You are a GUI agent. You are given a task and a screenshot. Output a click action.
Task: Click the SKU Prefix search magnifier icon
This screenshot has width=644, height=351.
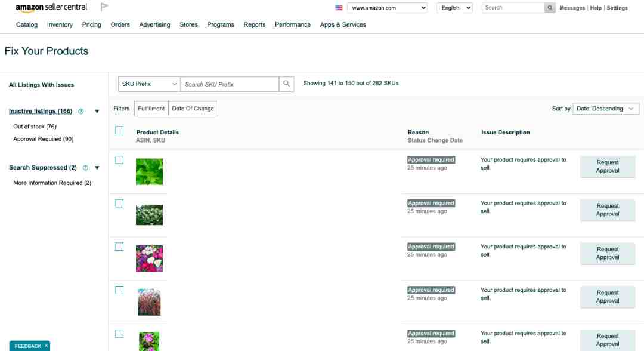click(286, 84)
